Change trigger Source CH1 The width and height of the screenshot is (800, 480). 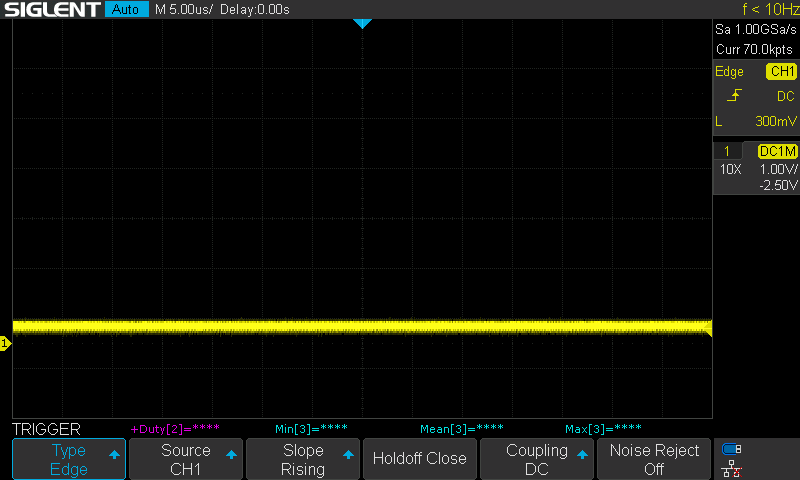[x=186, y=459]
